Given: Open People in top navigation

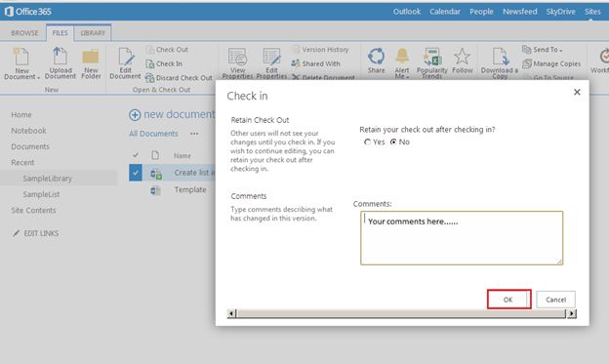Looking at the screenshot, I should coord(481,12).
